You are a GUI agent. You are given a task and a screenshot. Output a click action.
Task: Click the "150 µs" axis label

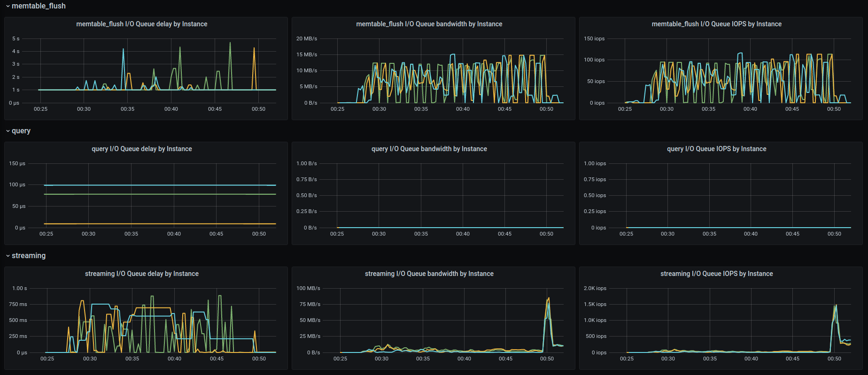(x=17, y=163)
